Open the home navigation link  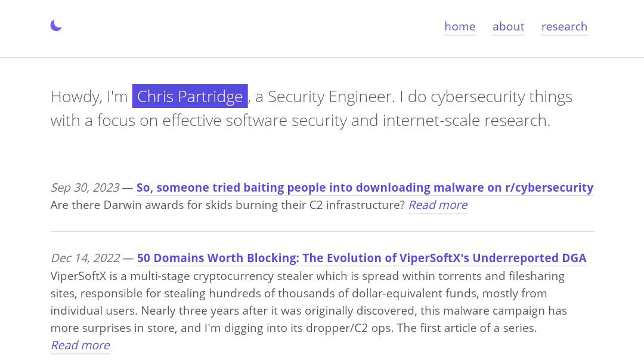pyautogui.click(x=460, y=27)
